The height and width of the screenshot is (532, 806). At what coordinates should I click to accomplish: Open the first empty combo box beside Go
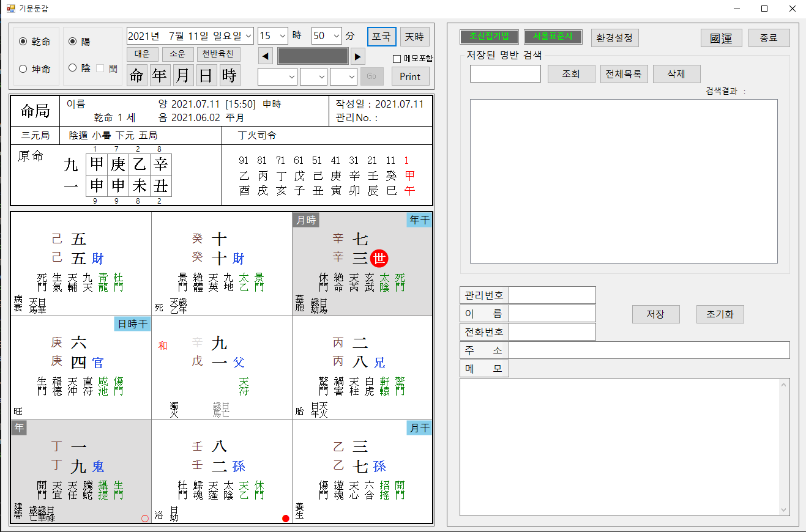click(277, 76)
